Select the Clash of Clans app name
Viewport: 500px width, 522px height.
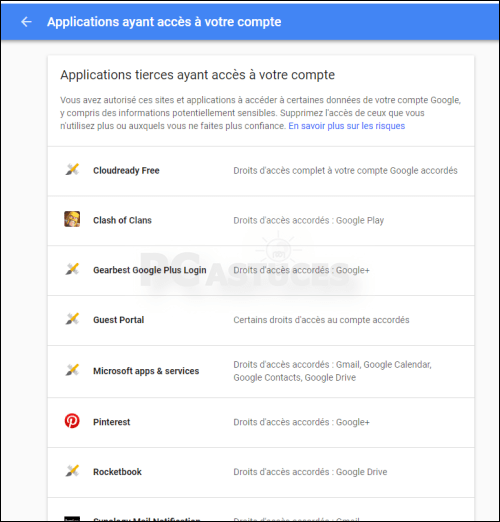click(x=122, y=220)
